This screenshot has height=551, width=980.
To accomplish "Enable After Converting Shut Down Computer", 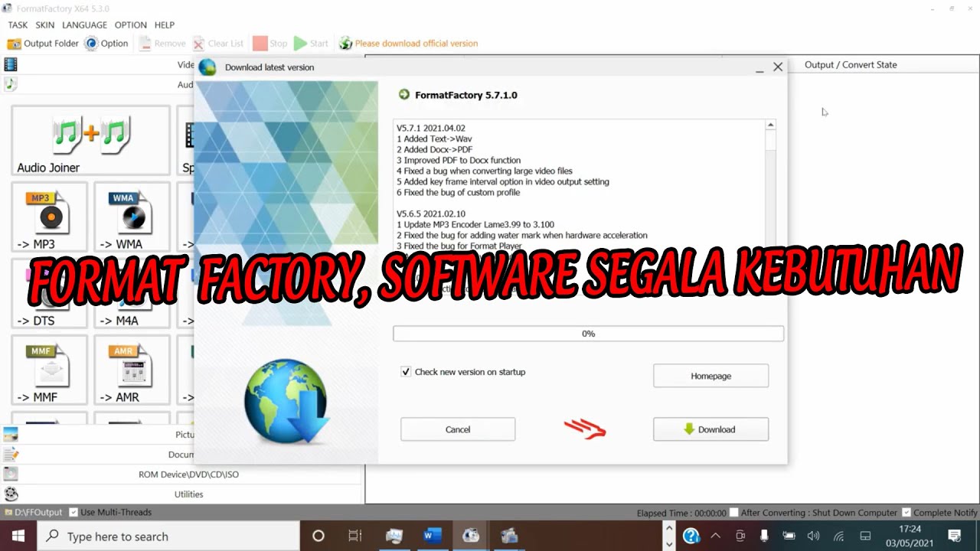I will tap(733, 513).
